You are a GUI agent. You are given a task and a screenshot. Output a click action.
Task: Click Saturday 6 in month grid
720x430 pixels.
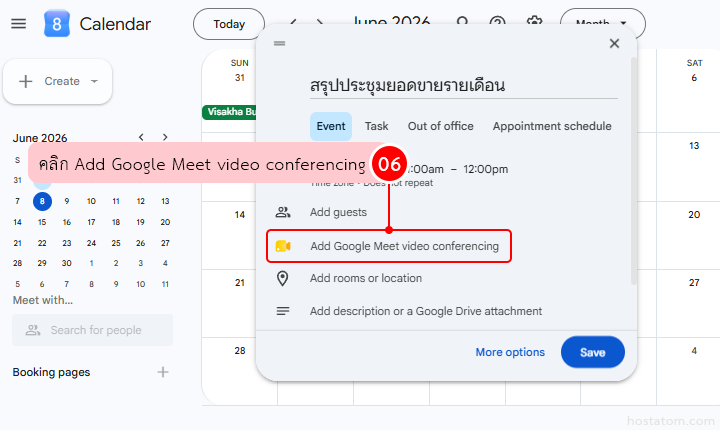click(694, 78)
